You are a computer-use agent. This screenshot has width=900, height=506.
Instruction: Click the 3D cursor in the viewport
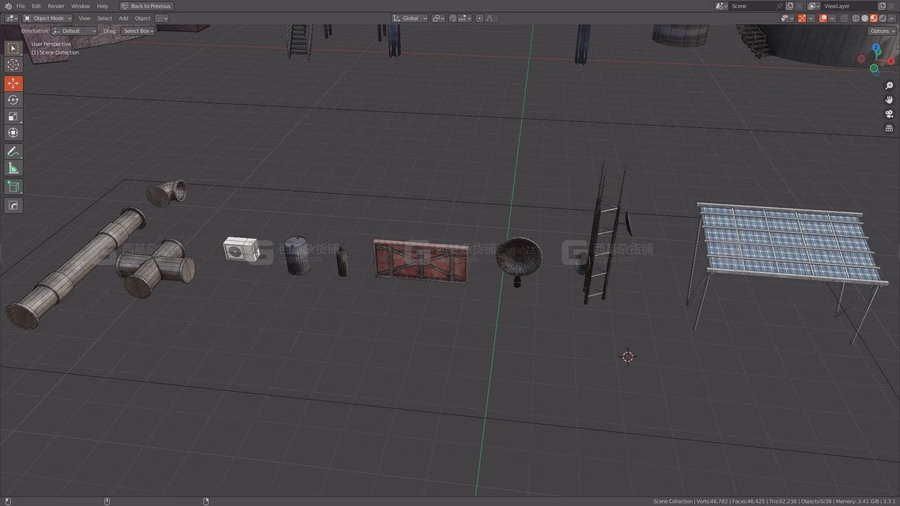pyautogui.click(x=628, y=357)
